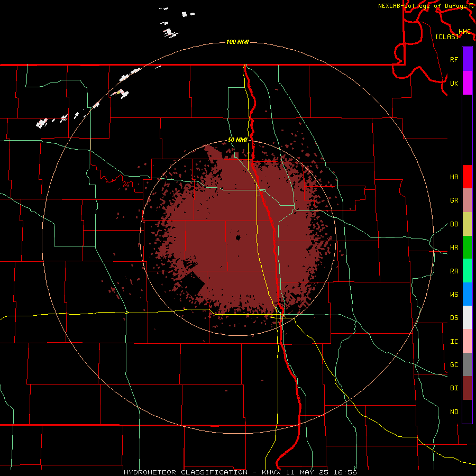The height and width of the screenshot is (476, 476).
Task: Click the "DS" legend label
Action: 454,318
